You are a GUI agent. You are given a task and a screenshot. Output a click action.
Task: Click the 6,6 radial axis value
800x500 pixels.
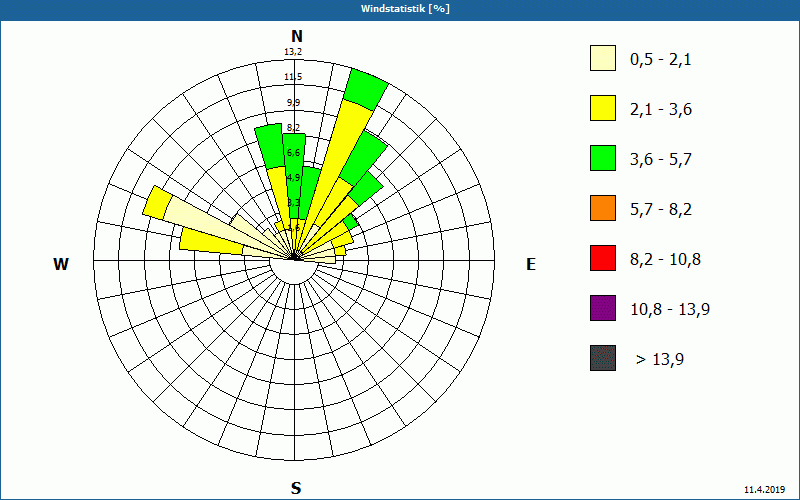[x=293, y=153]
